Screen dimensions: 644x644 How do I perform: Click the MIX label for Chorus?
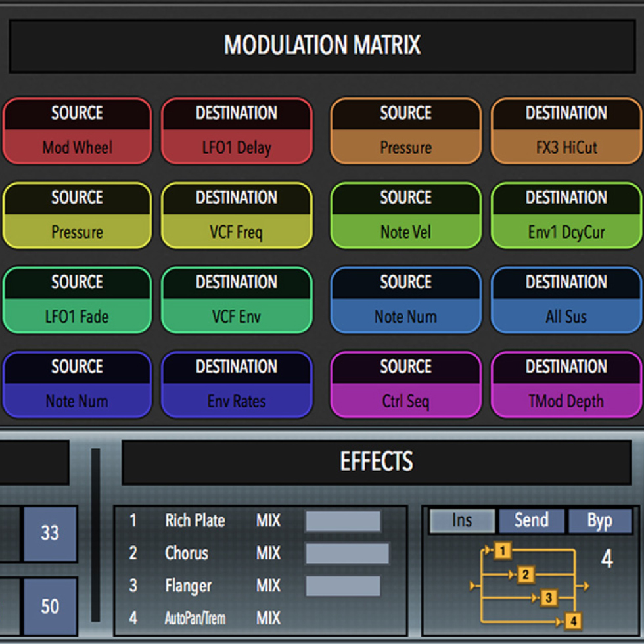268,553
